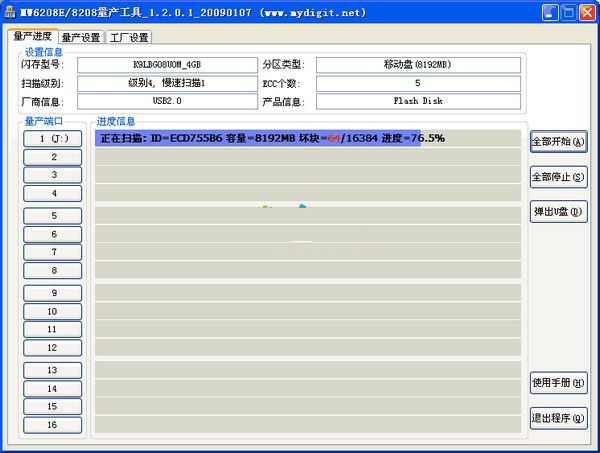
Task: Click port button 1 (J:)
Action: [53, 139]
